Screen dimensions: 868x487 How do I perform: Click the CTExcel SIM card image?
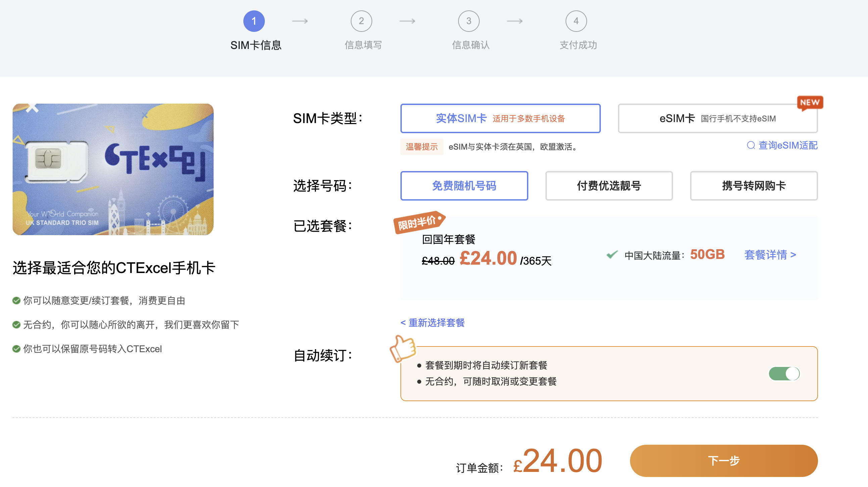coord(113,169)
